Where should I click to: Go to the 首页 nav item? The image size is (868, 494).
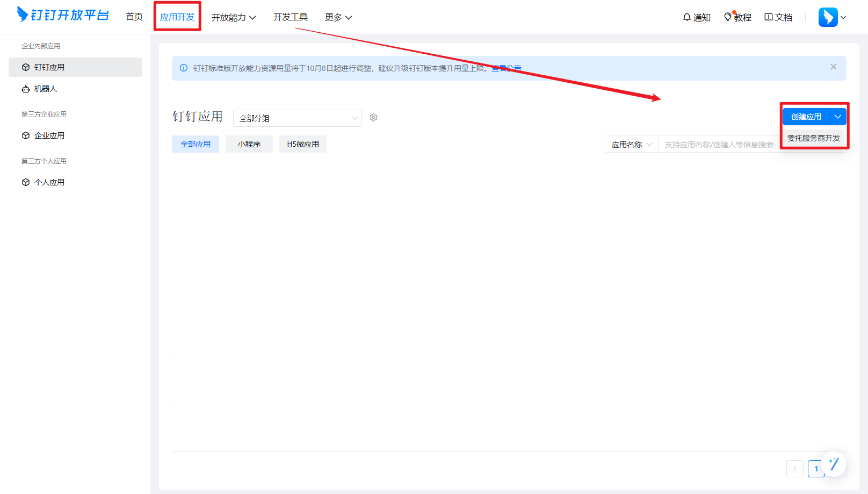tap(134, 17)
